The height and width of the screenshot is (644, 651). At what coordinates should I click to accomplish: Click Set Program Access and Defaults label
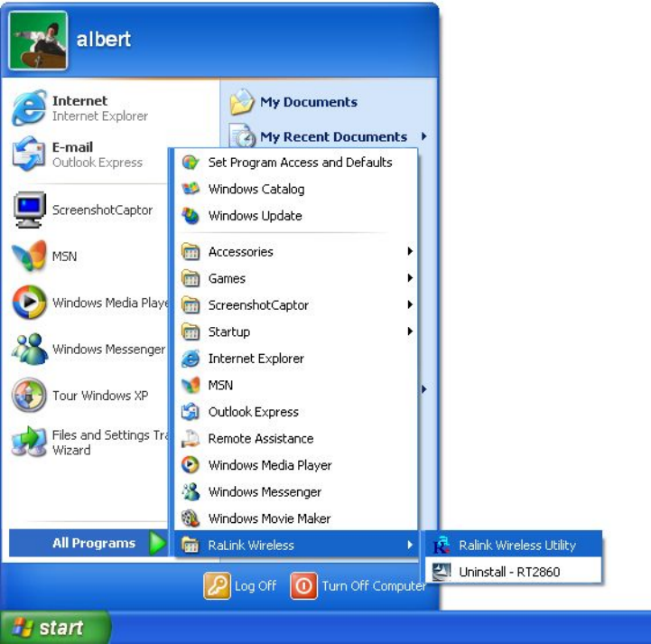click(300, 163)
